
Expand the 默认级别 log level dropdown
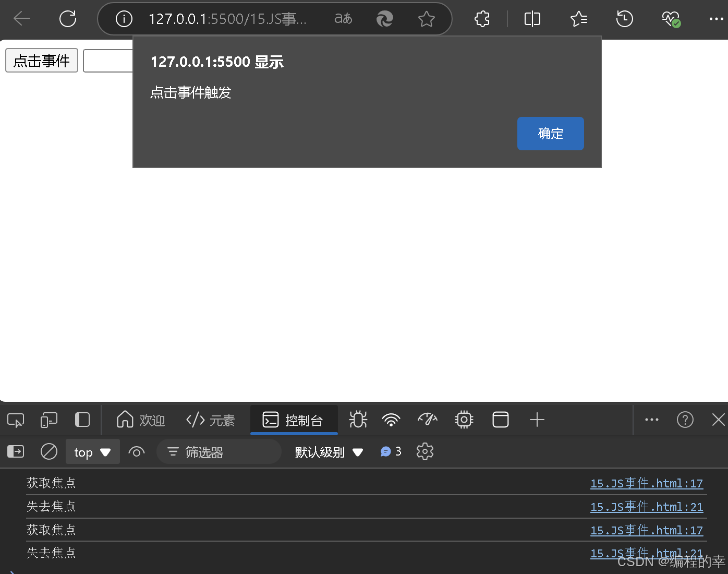(329, 452)
